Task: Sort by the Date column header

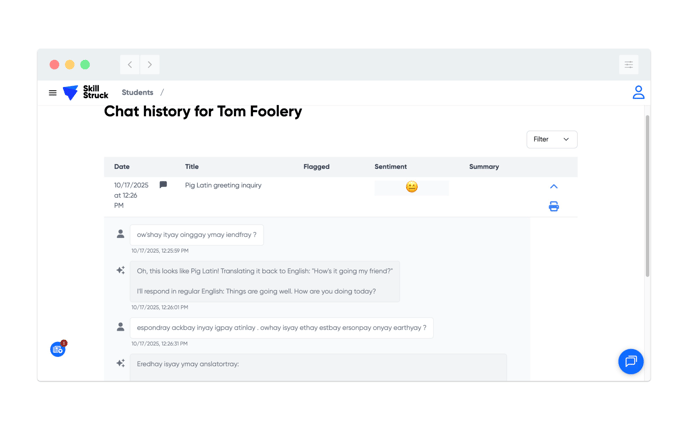Action: pos(122,167)
